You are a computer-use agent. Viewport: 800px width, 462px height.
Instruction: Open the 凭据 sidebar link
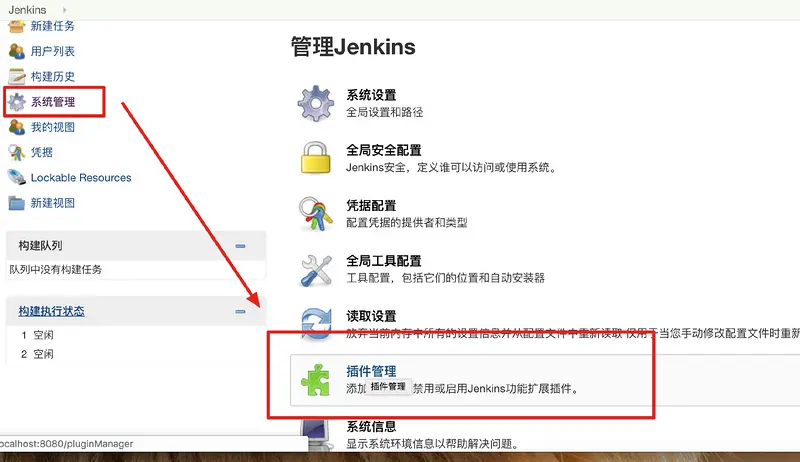pyautogui.click(x=42, y=152)
